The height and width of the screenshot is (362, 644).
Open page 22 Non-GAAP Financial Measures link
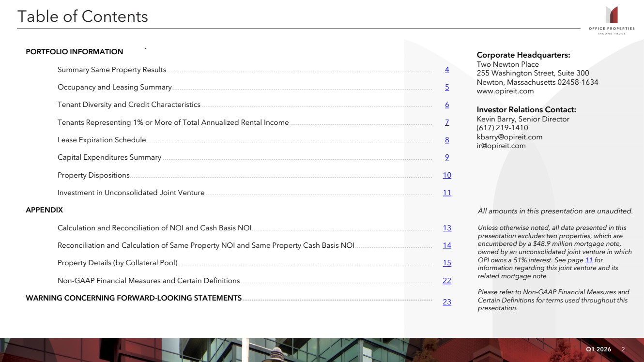point(447,281)
